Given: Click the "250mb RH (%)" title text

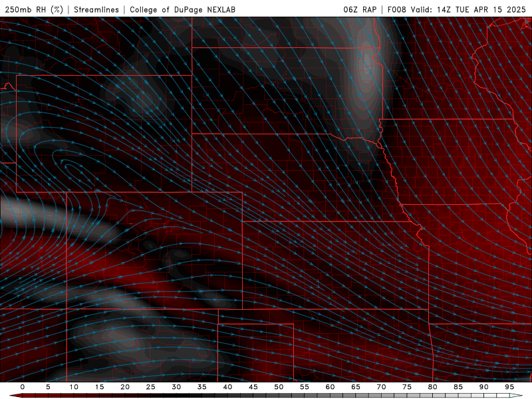Looking at the screenshot, I should (35, 9).
